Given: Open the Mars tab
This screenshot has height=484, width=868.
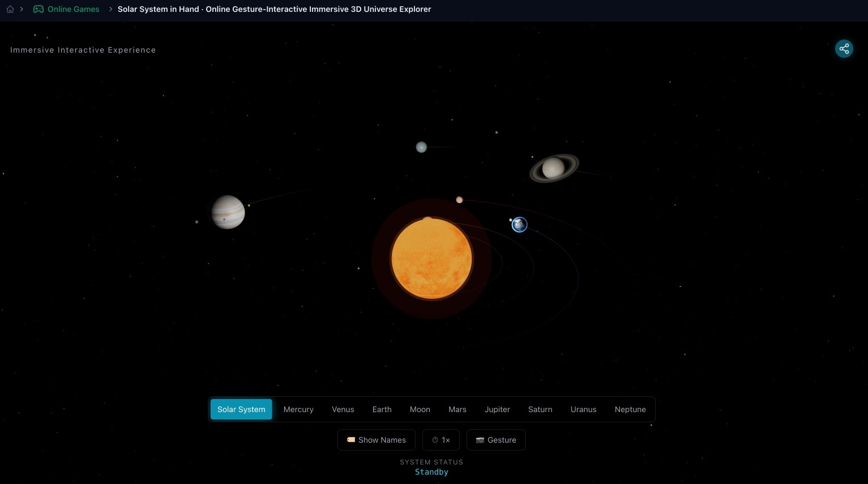Looking at the screenshot, I should click(457, 409).
